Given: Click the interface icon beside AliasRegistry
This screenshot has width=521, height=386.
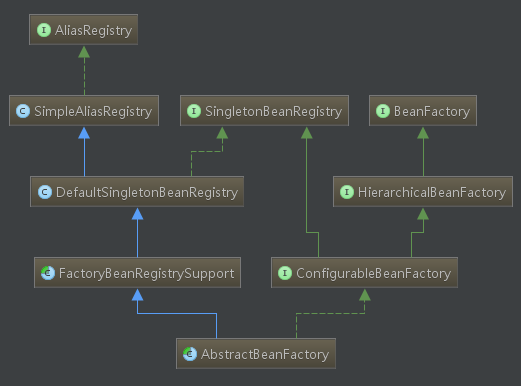Looking at the screenshot, I should (44, 30).
